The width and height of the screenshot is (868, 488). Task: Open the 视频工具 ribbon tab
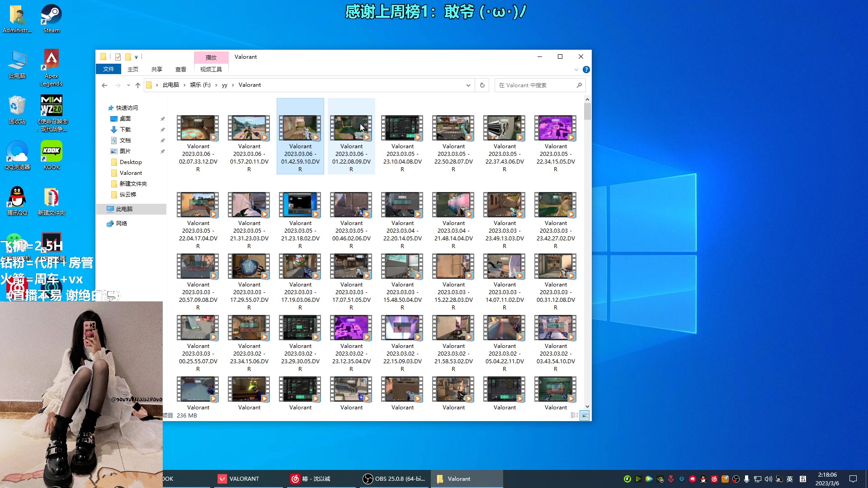pyautogui.click(x=211, y=69)
